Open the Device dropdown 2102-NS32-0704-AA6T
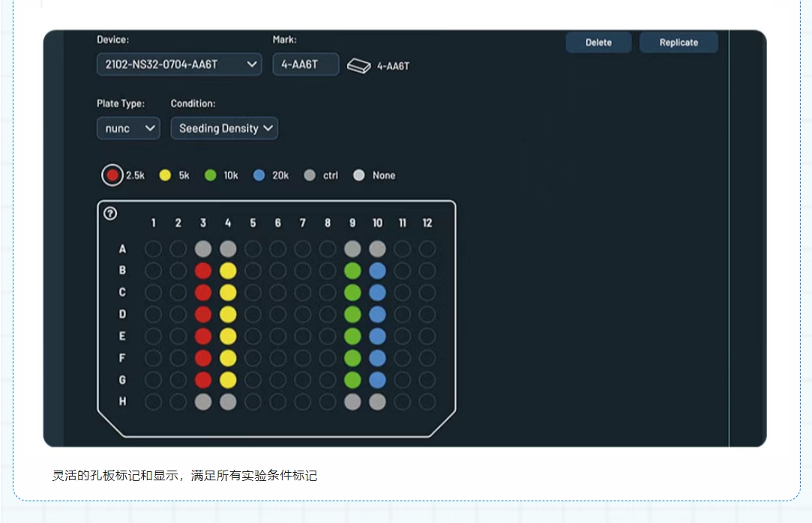The image size is (812, 523). click(x=179, y=64)
